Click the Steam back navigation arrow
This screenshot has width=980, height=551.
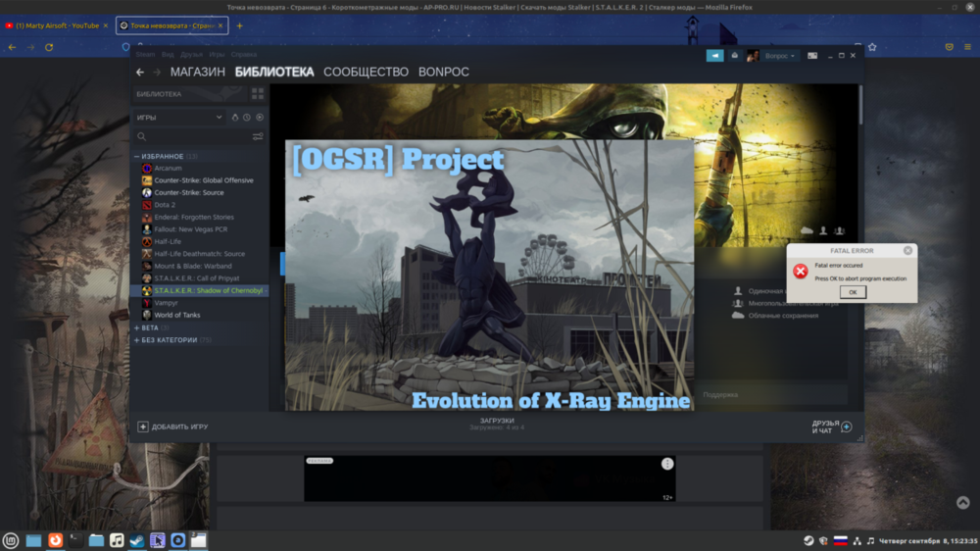point(140,73)
